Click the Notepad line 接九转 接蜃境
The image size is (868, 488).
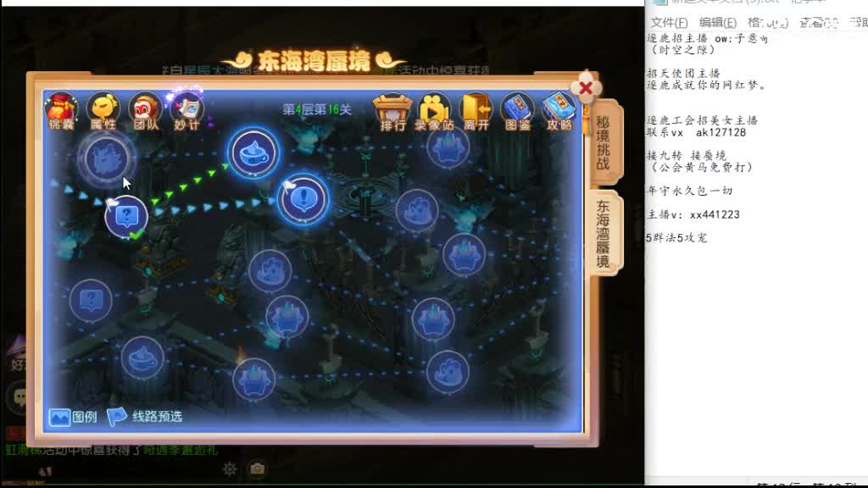[686, 156]
